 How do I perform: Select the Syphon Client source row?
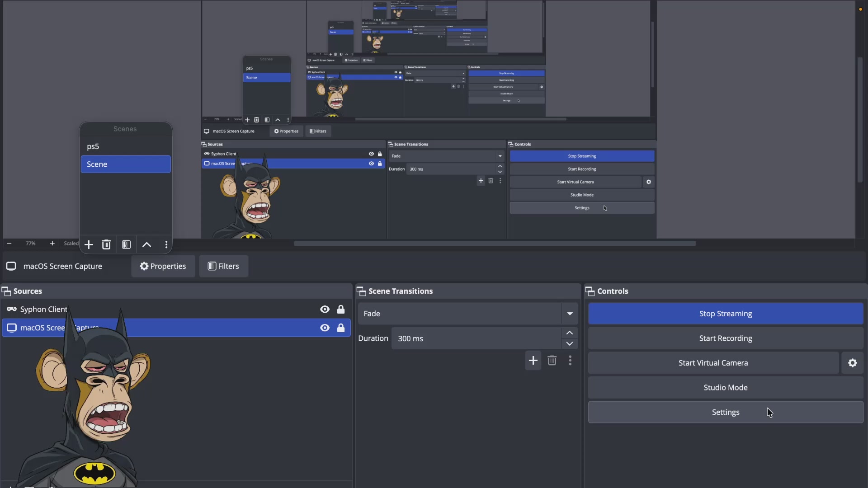pos(176,309)
